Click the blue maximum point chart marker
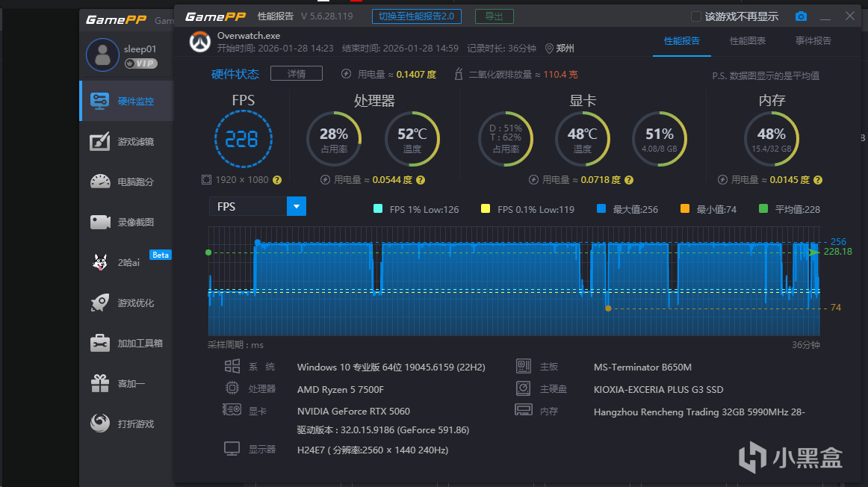This screenshot has height=487, width=868. click(x=258, y=243)
